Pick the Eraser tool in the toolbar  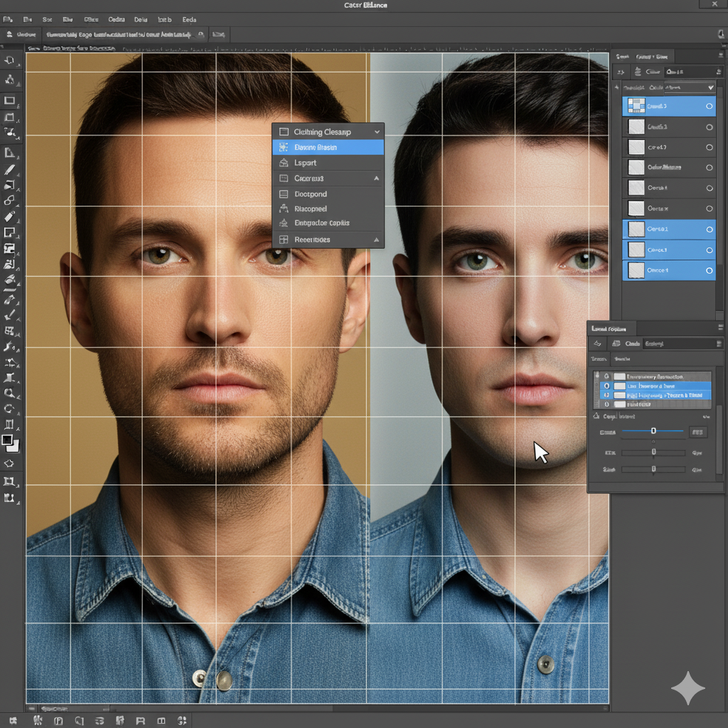click(x=9, y=216)
